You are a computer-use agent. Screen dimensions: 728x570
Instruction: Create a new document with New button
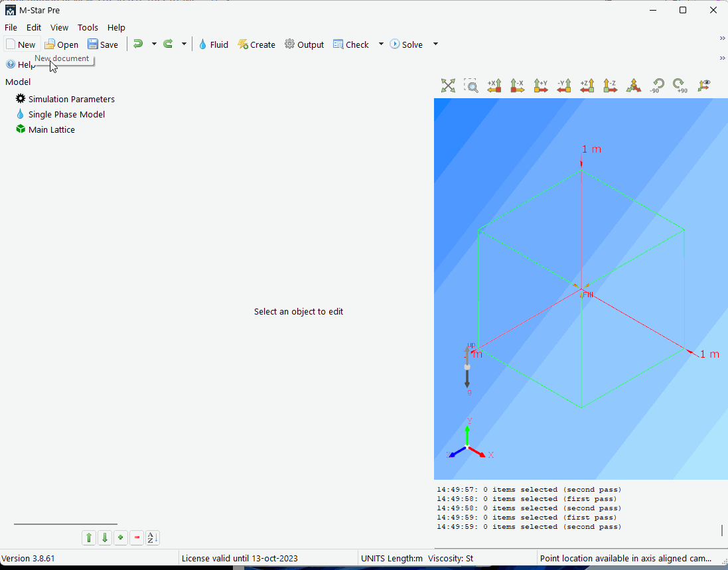pos(21,44)
